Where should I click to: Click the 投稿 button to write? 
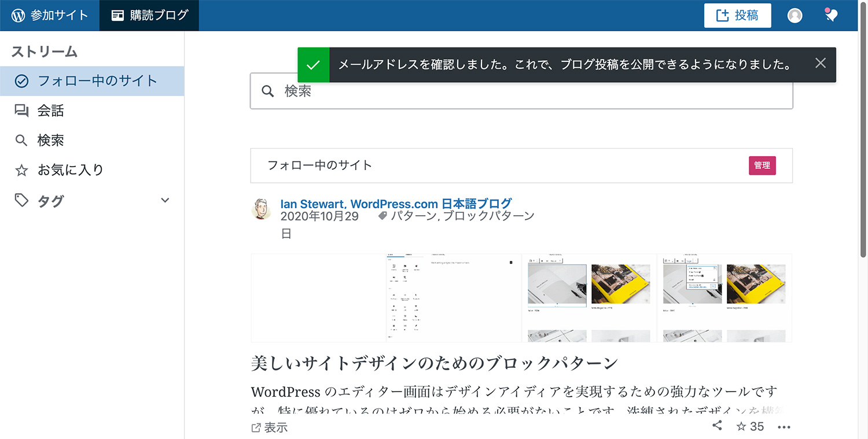(737, 16)
